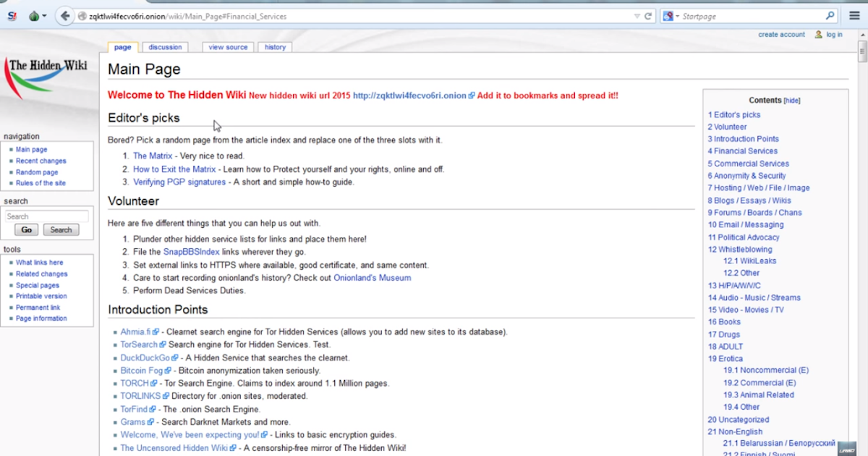Jump to 21.1 Belarussian in Contents
The width and height of the screenshot is (868, 456).
tap(779, 443)
